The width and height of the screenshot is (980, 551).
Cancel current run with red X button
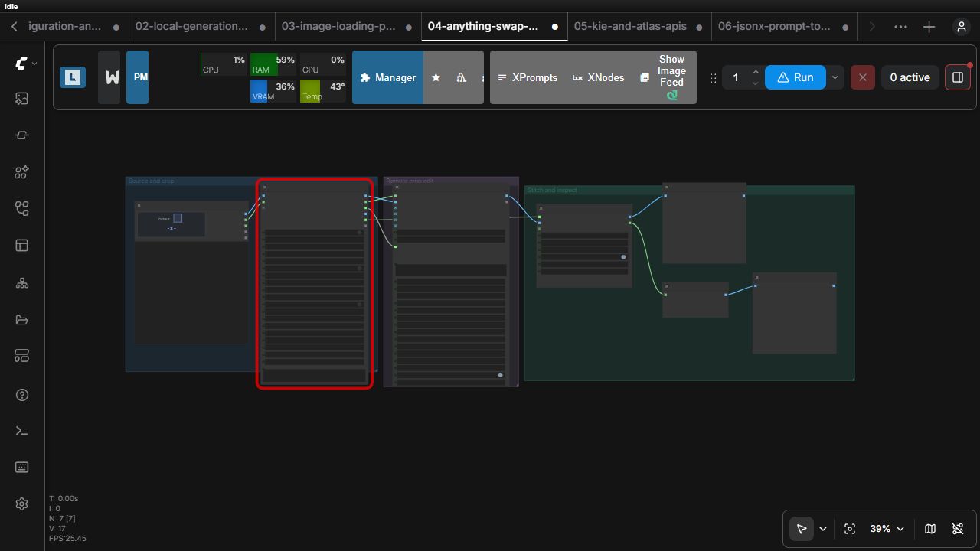(x=863, y=77)
